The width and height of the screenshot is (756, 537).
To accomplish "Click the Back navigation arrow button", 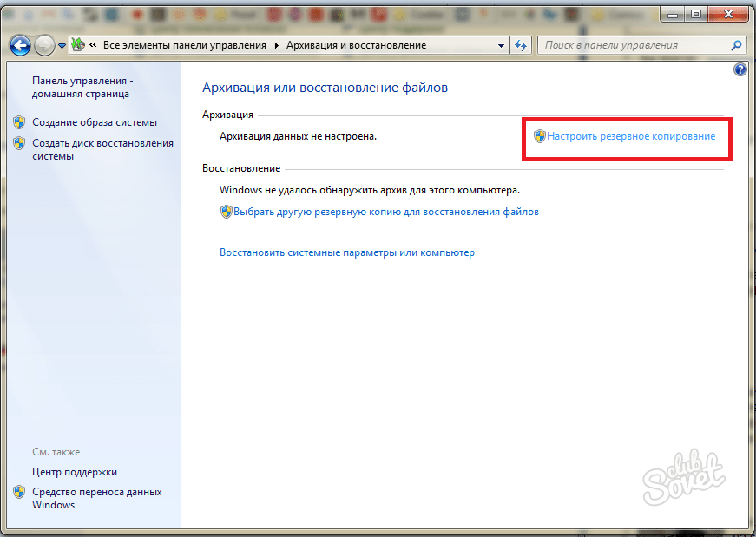I will [21, 45].
